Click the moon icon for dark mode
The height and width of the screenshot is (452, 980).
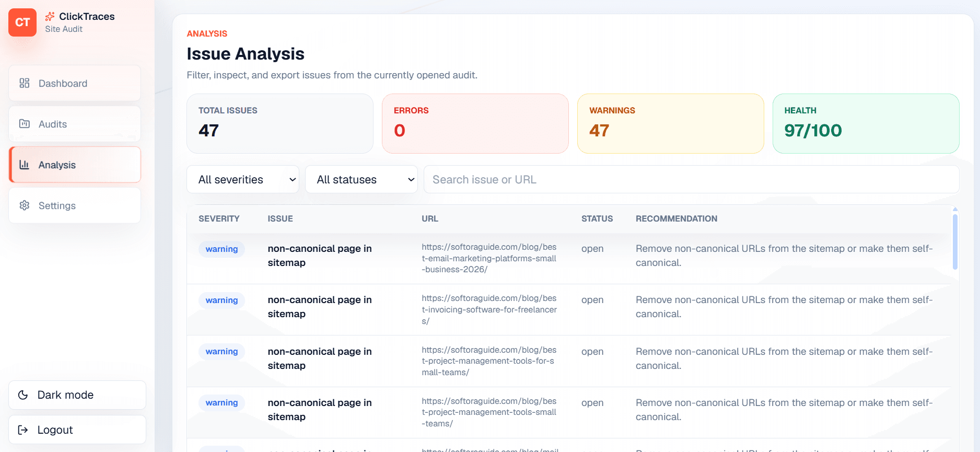pyautogui.click(x=23, y=395)
